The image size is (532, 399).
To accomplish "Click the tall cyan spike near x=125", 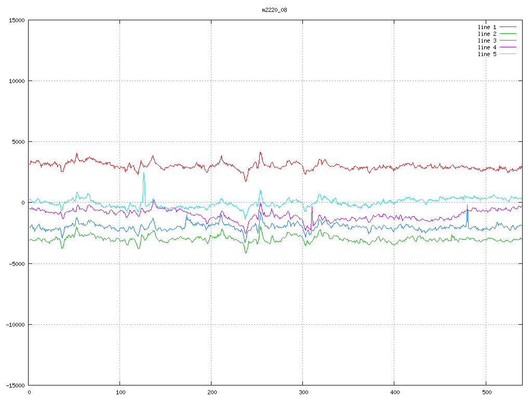I will 144,187.
